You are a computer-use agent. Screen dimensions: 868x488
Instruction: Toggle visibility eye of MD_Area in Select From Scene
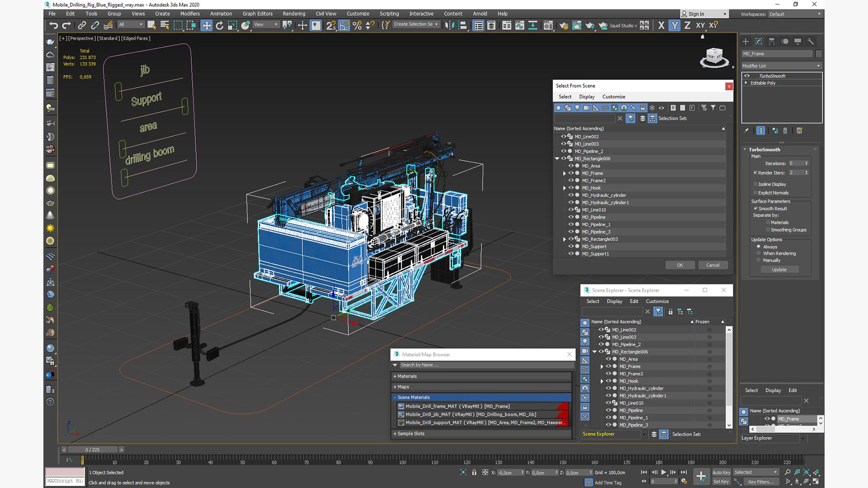point(571,166)
